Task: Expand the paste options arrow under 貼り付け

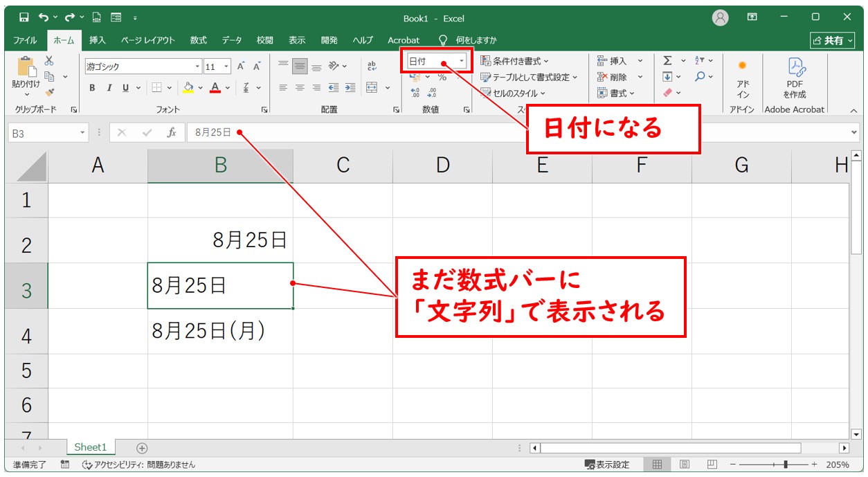Action: point(26,95)
